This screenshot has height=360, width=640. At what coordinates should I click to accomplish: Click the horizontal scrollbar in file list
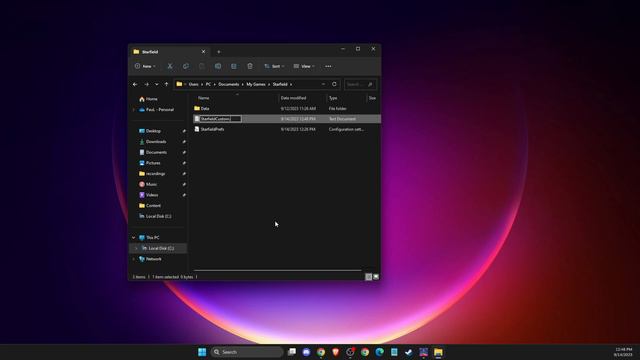tap(278, 270)
